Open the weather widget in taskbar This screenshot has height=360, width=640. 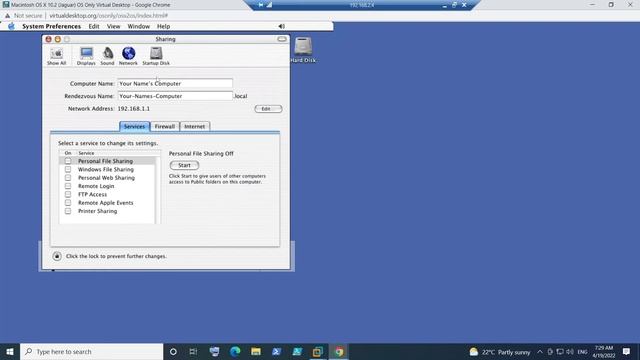(500, 352)
